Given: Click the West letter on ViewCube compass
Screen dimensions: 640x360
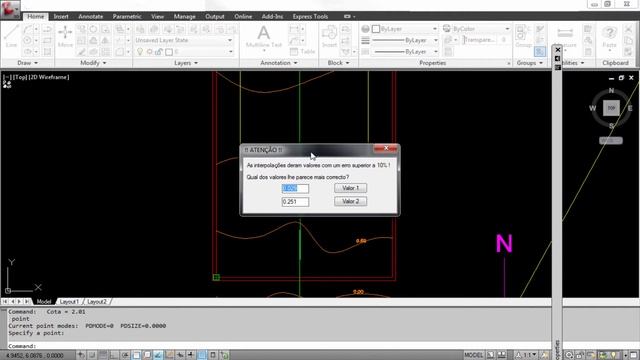Looking at the screenshot, I should [x=592, y=108].
